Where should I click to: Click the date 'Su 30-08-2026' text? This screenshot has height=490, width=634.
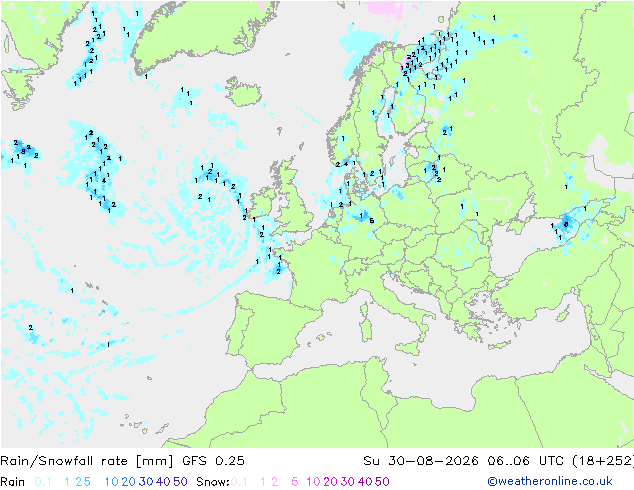[x=421, y=460]
